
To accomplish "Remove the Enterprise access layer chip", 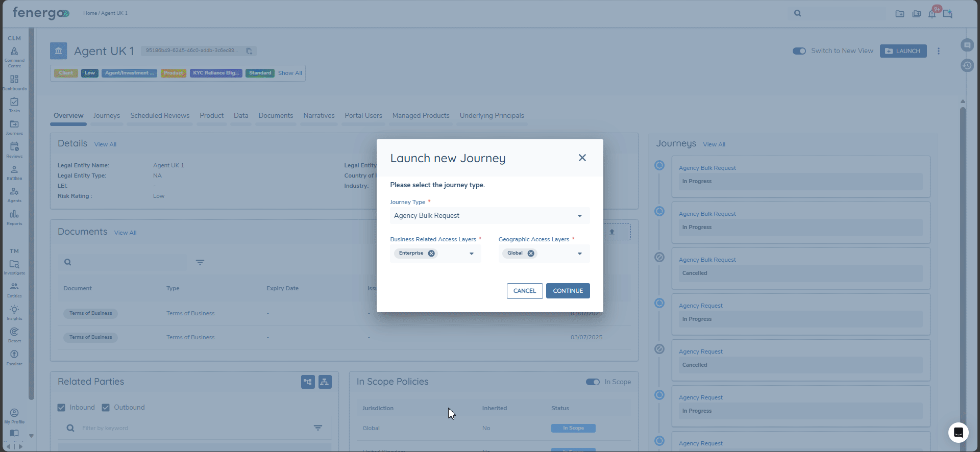I will [431, 254].
